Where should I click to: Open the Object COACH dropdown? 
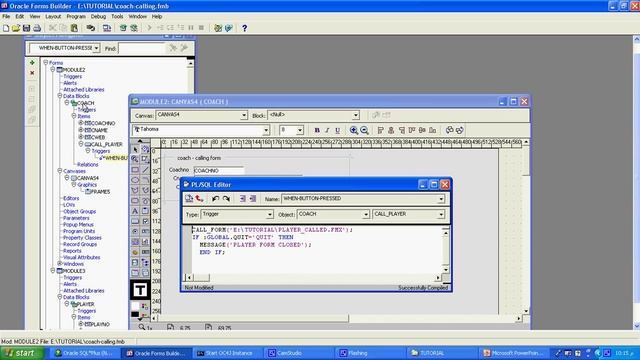[x=366, y=214]
